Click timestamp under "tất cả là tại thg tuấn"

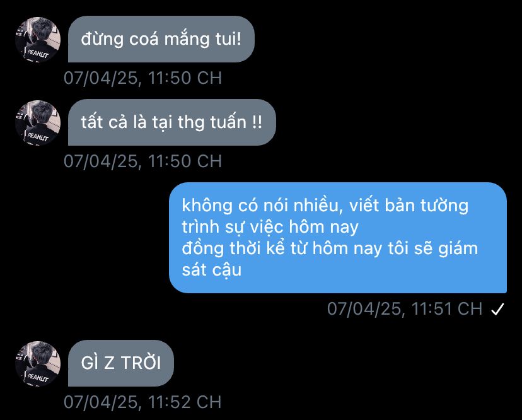(x=143, y=161)
